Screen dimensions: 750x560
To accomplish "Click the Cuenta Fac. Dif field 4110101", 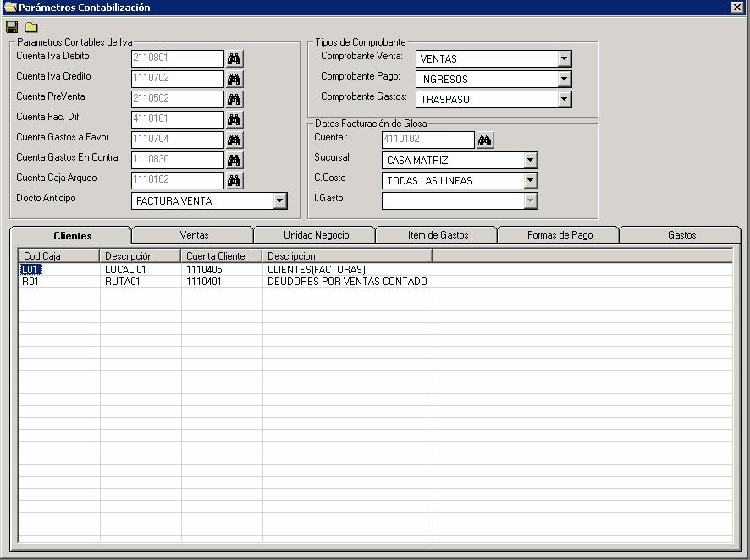I will [x=178, y=119].
